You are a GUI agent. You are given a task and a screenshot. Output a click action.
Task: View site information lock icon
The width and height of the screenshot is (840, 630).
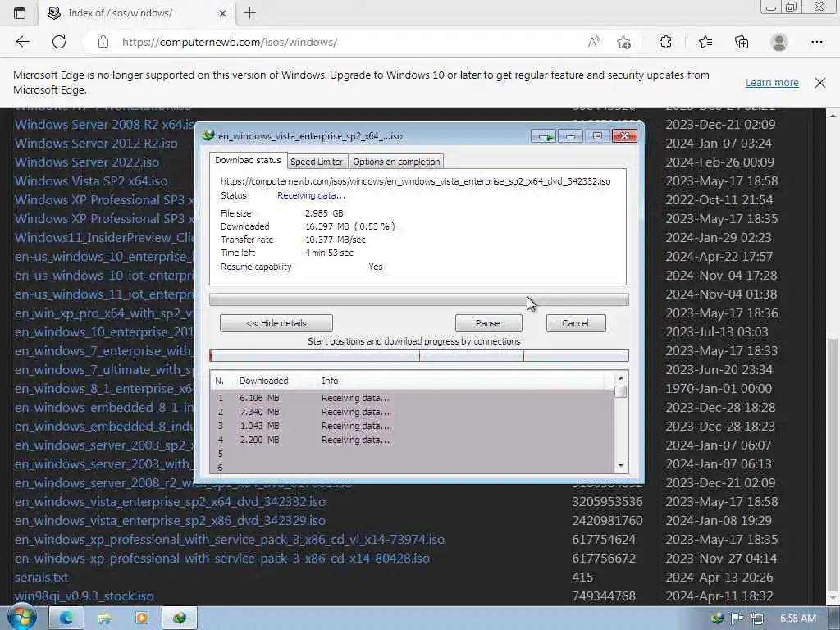pos(103,42)
